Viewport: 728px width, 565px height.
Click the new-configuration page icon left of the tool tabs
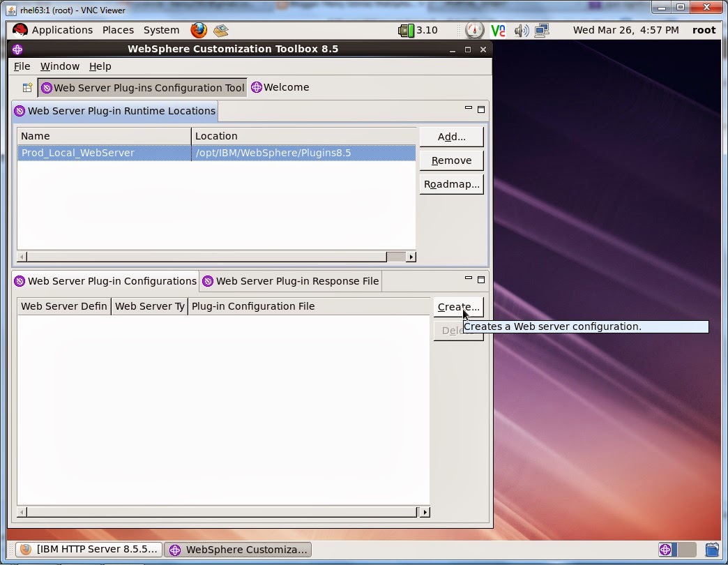pos(26,87)
